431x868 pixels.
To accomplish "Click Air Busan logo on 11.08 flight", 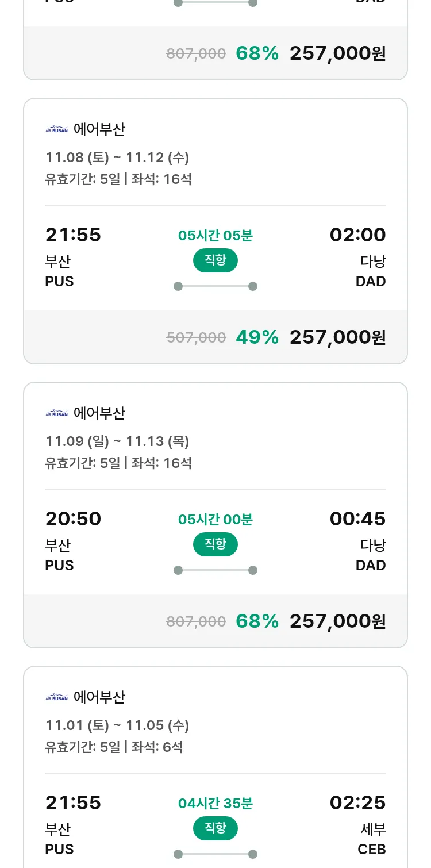I will 56,129.
